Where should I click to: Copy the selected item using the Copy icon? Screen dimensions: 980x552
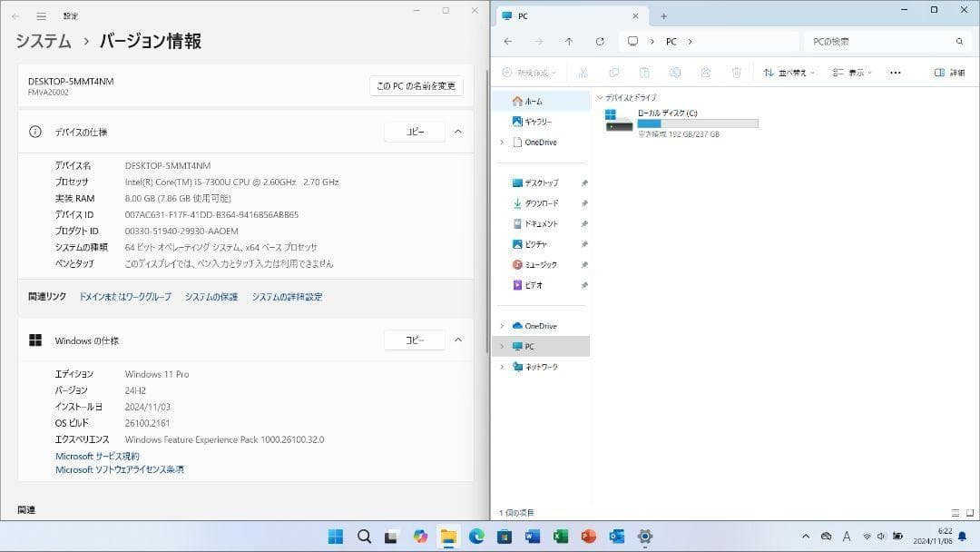[614, 73]
